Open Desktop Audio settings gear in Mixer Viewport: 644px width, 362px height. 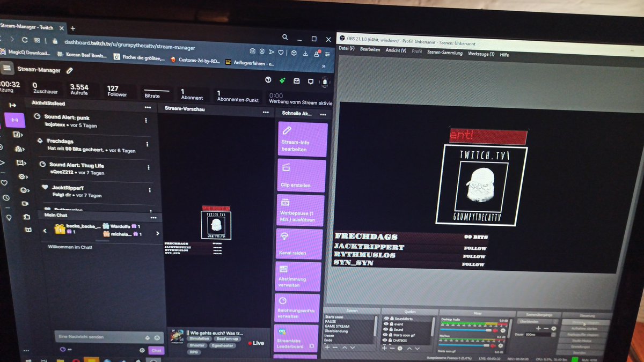point(503,330)
